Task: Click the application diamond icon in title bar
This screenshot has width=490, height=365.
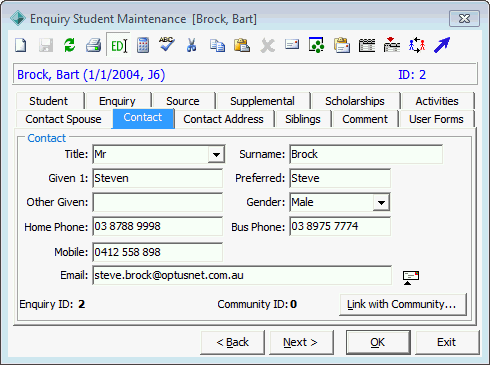Action: click(x=18, y=18)
